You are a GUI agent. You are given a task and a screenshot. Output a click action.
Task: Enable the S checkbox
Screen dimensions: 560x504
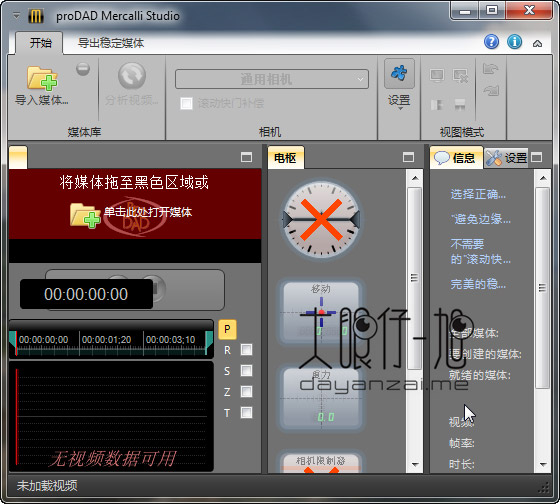tap(246, 370)
